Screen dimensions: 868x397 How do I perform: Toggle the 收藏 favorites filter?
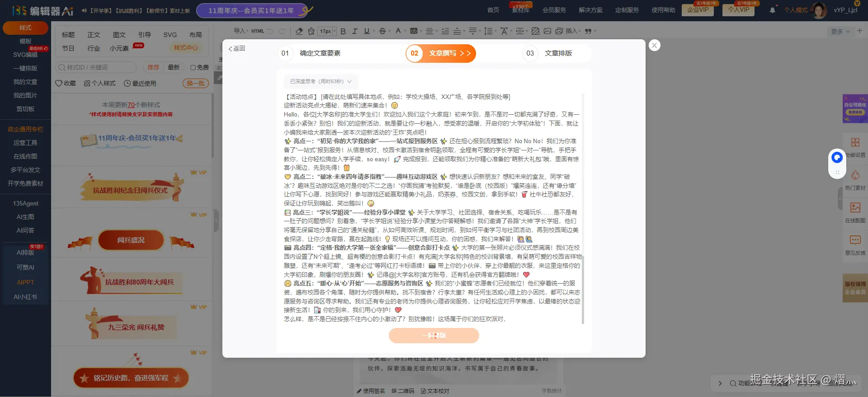click(66, 83)
